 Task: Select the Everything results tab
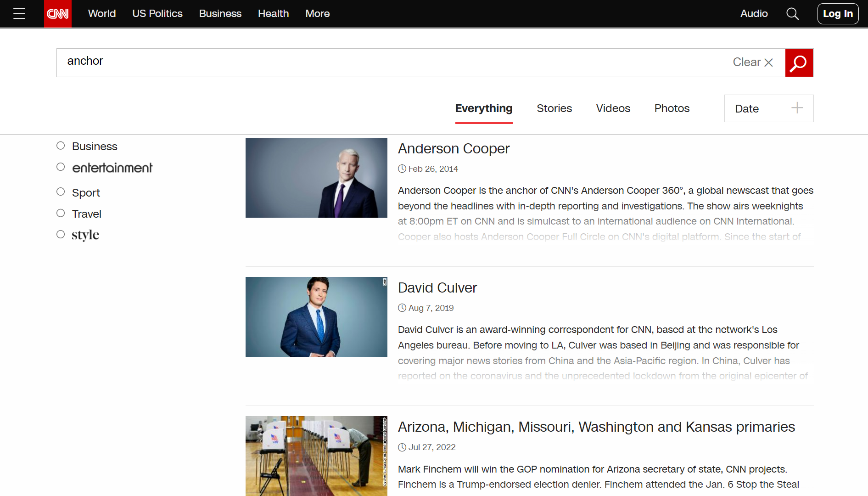484,109
